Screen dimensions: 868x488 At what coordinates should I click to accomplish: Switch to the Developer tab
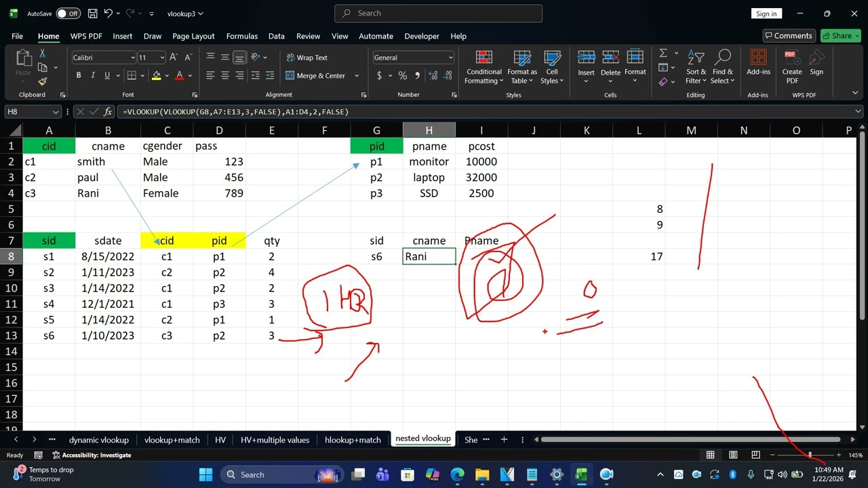(x=422, y=36)
